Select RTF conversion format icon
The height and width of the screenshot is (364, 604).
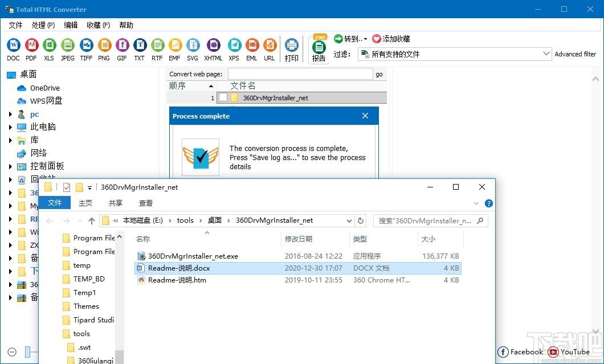coord(157,46)
